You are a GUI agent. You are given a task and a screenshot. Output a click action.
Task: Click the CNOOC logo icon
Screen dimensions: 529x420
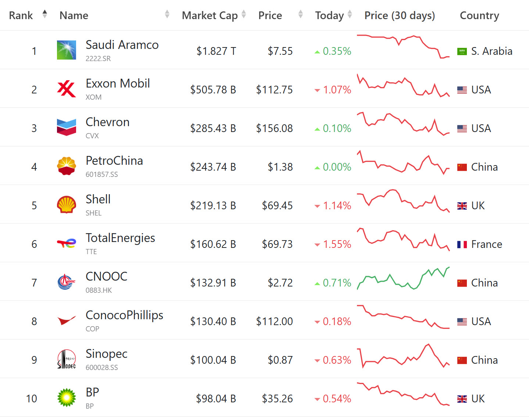(67, 282)
